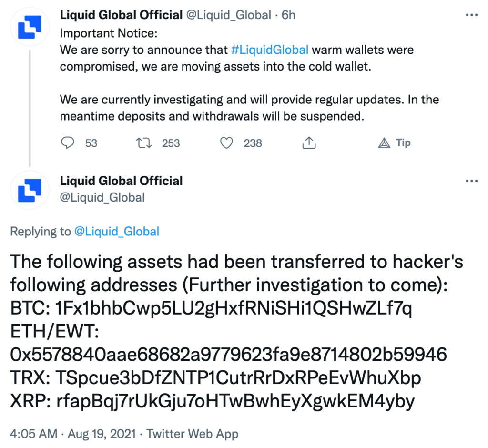Open the 6h timestamp on first tweet

[x=288, y=15]
